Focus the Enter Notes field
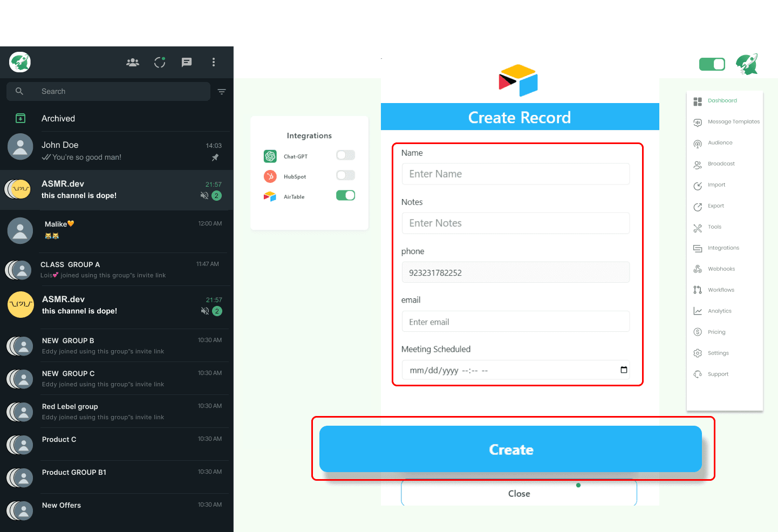 point(516,223)
